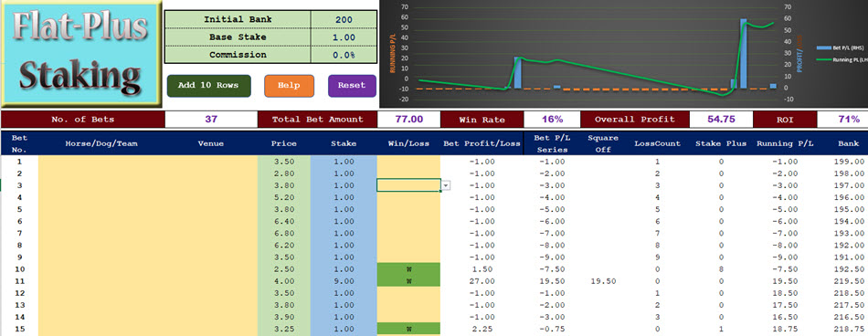Click the Price column header
Image resolution: width=868 pixels, height=336 pixels.
point(284,143)
